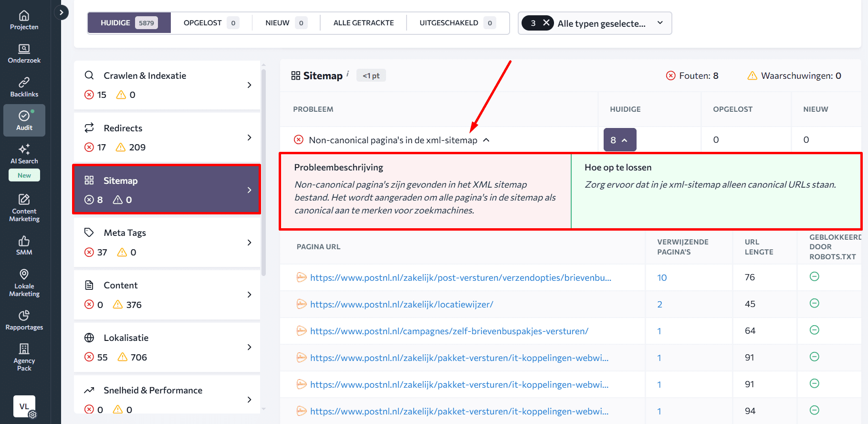Open Lokale Marketing in the sidebar
Viewport: 868px width, 424px height.
tap(24, 283)
